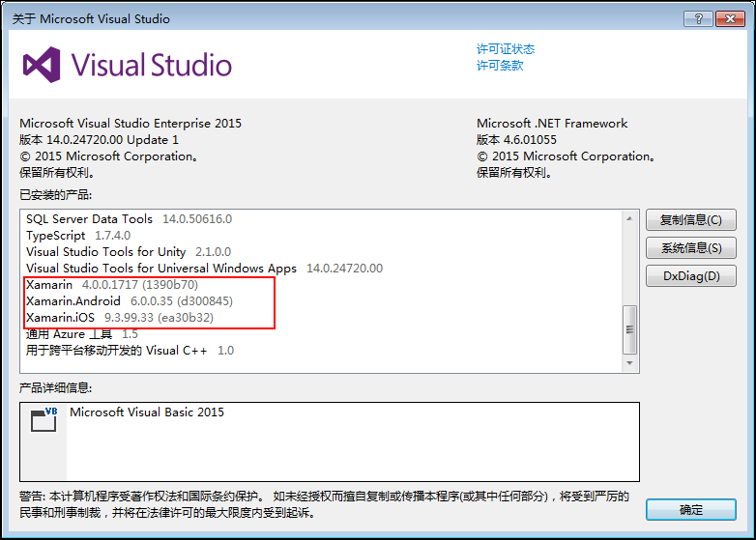Click the 已安装的产品 label
This screenshot has width=756, height=540.
point(55,194)
